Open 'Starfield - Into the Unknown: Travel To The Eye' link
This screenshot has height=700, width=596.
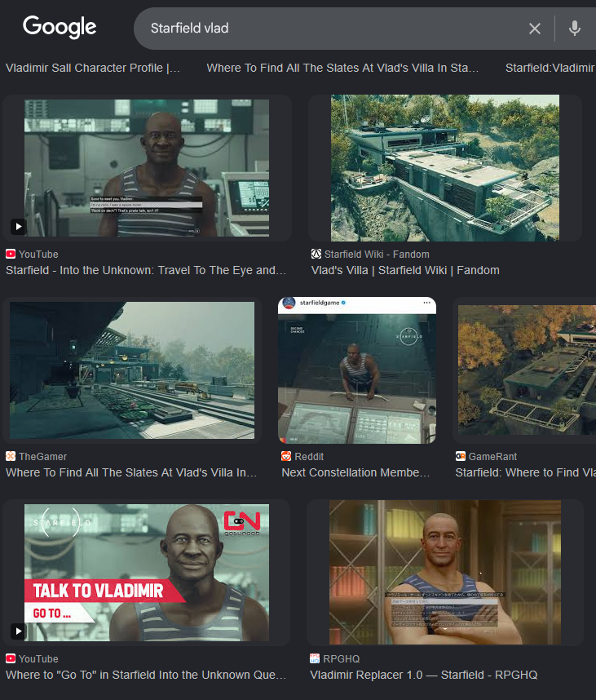[146, 270]
